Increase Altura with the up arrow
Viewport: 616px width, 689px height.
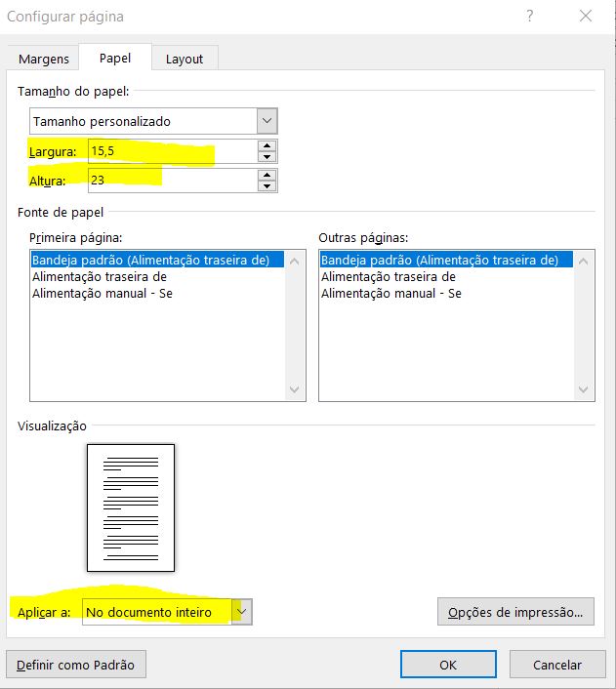pos(267,175)
